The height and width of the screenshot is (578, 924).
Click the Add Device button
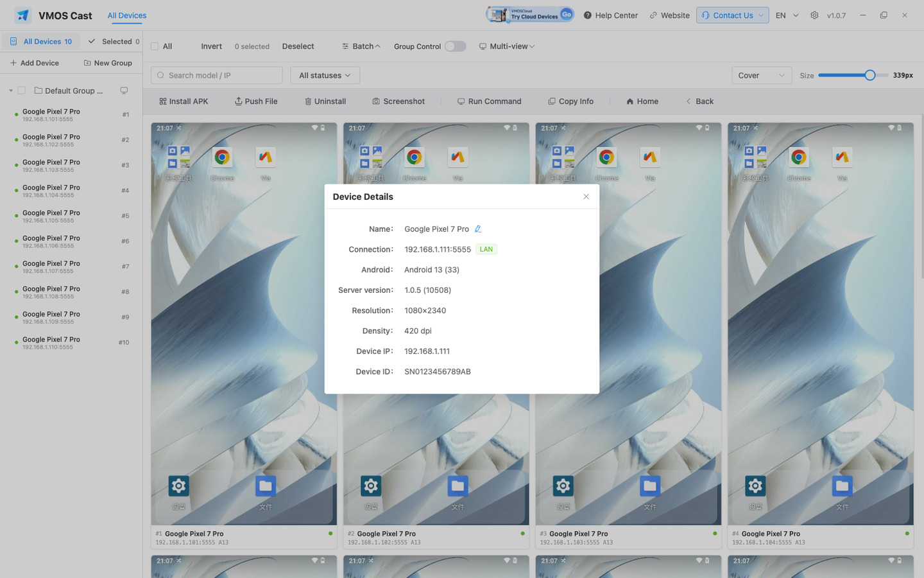[x=35, y=63]
